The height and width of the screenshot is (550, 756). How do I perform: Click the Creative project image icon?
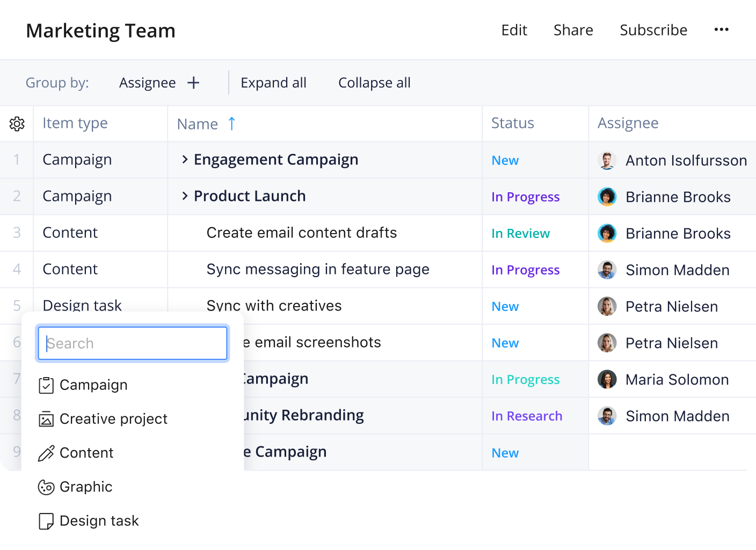[x=46, y=419]
